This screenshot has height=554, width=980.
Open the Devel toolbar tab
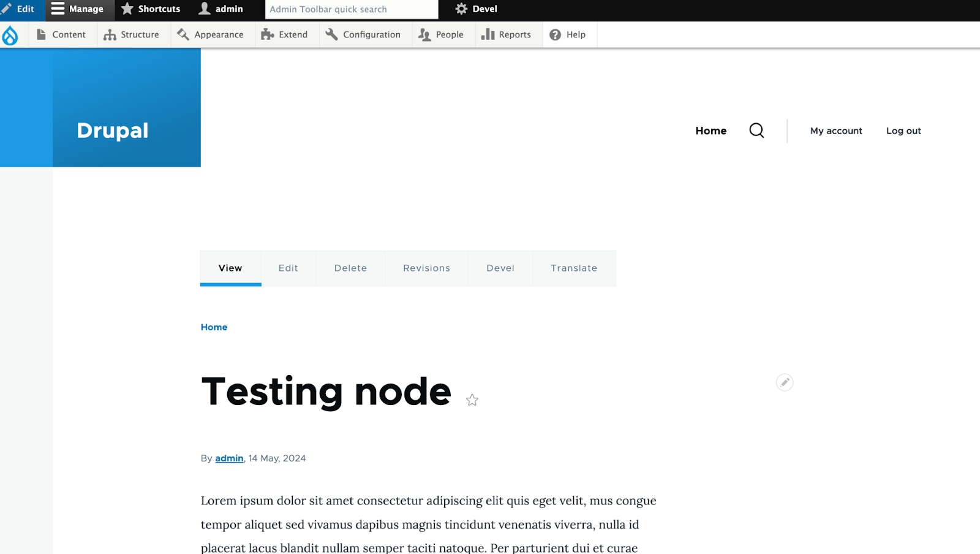click(x=477, y=9)
